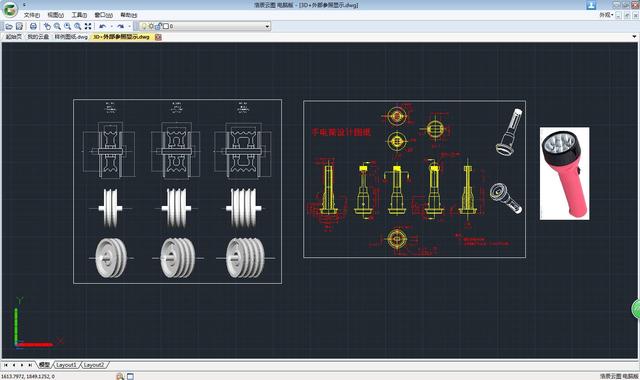Open the document tab list arrow at far right
The width and height of the screenshot is (640, 380).
click(634, 37)
